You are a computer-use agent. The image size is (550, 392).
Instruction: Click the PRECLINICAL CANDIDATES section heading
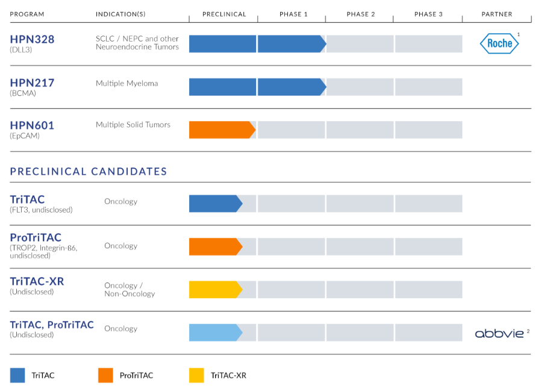coord(89,172)
